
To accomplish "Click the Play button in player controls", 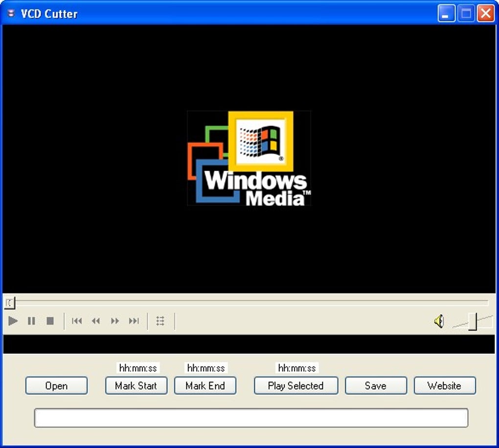I will pyautogui.click(x=13, y=321).
